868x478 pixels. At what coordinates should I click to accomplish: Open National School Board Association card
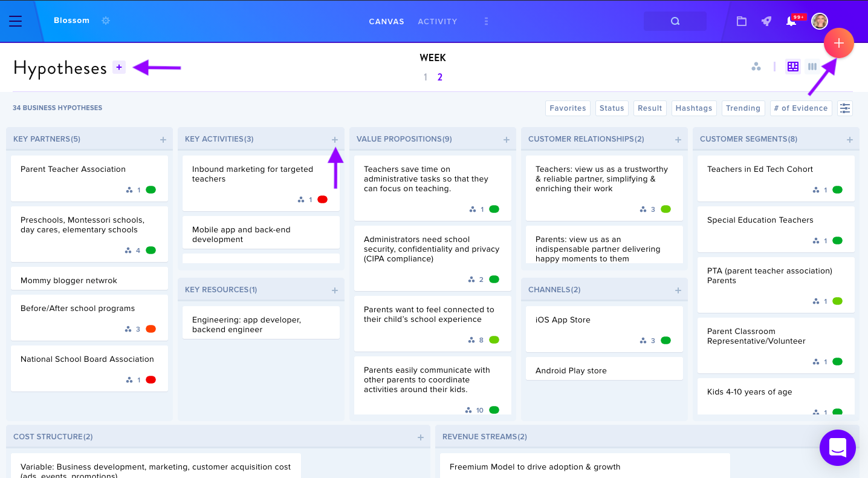89,368
